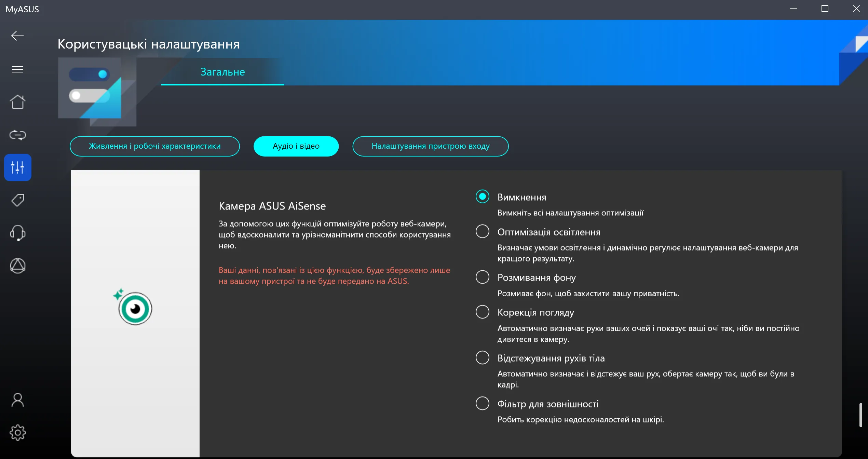This screenshot has height=459, width=868.
Task: Enable Оптимізація освітлення option
Action: [482, 231]
